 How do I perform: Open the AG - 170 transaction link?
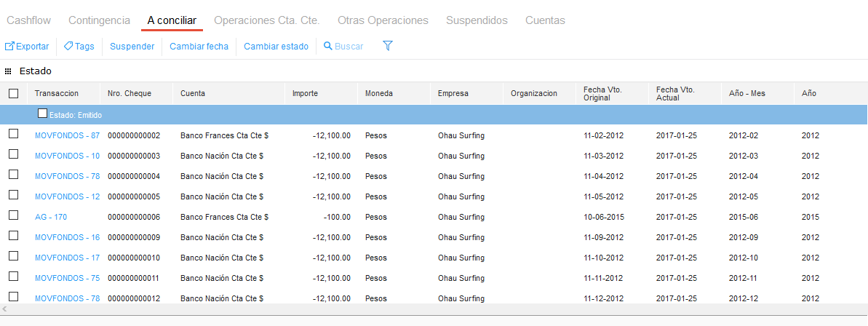[x=51, y=217]
